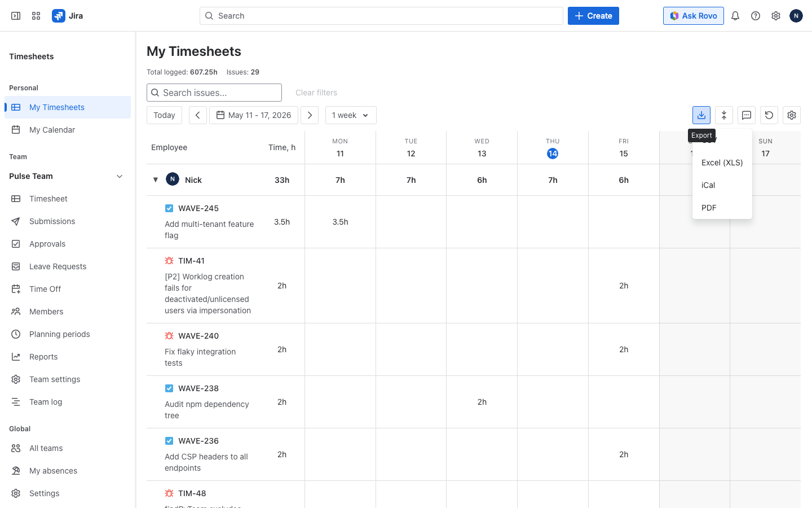Viewport: 812px width, 508px height.
Task: Click the Export download icon
Action: (701, 115)
